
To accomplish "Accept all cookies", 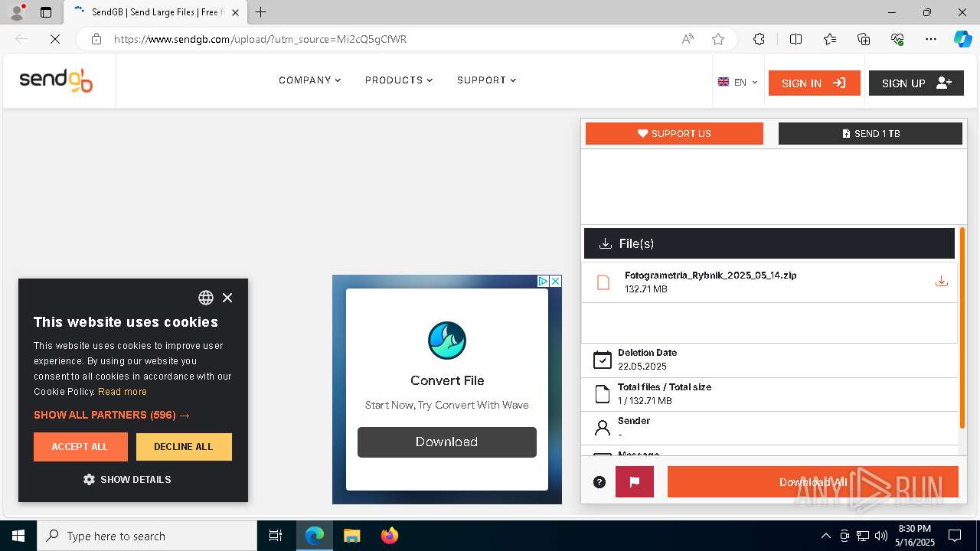I will (x=80, y=447).
